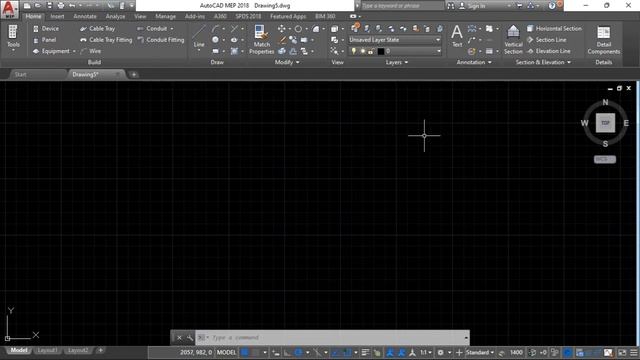Click the Vertical Section tool
The width and height of the screenshot is (640, 360).
click(x=513, y=39)
